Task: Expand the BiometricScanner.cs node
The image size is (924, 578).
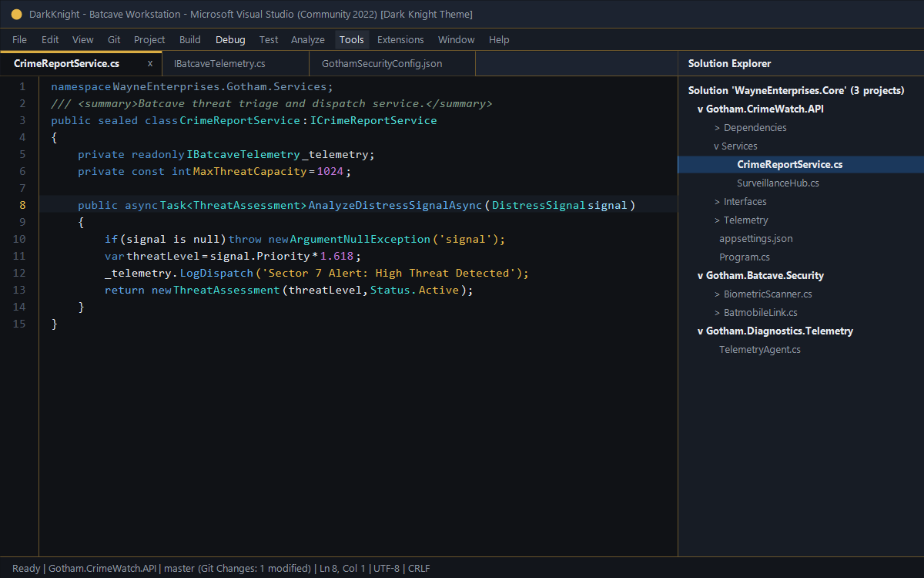Action: pos(718,294)
